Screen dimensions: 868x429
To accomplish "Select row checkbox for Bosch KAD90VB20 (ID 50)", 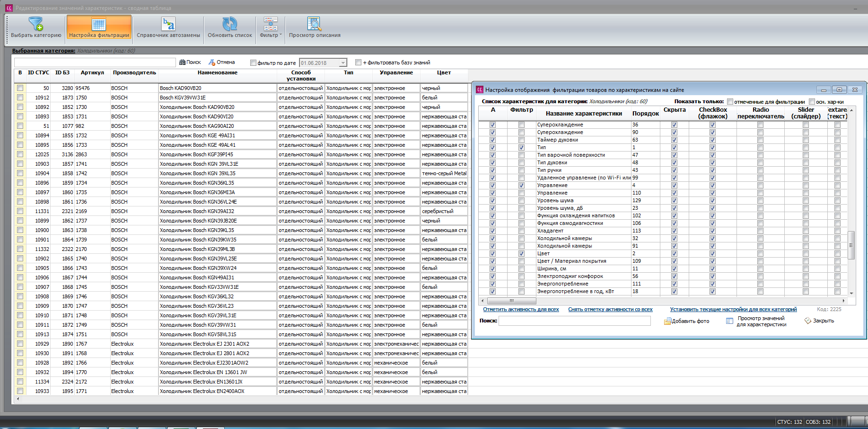I will tap(20, 88).
